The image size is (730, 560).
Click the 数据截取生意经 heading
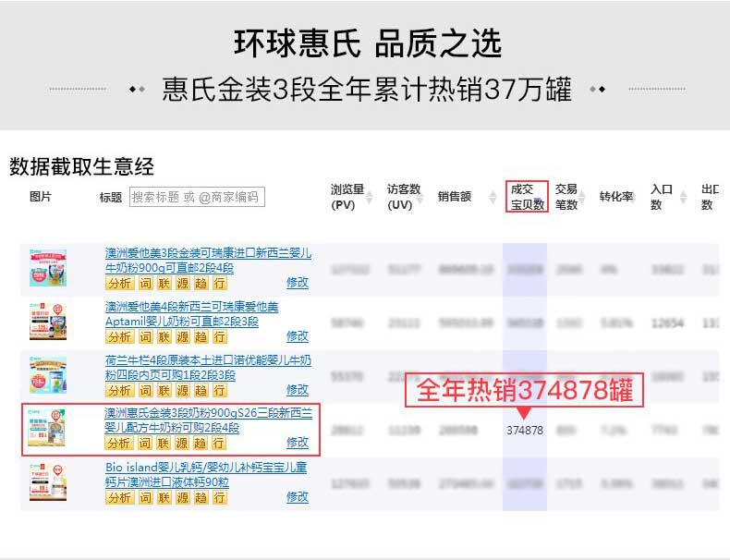point(81,166)
